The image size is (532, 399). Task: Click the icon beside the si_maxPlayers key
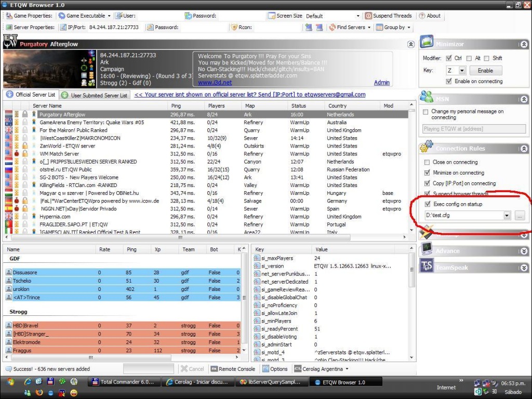tap(257, 258)
